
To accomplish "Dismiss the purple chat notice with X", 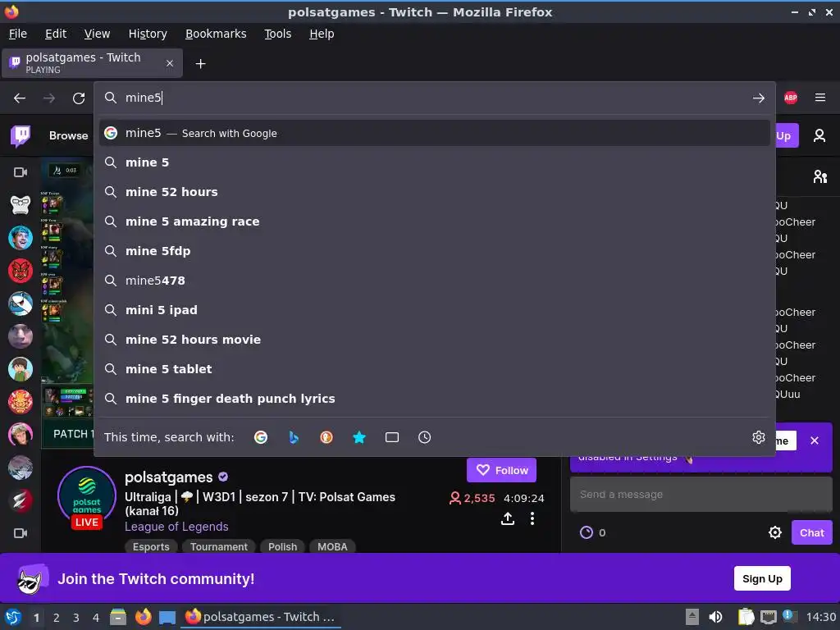I will tap(815, 441).
